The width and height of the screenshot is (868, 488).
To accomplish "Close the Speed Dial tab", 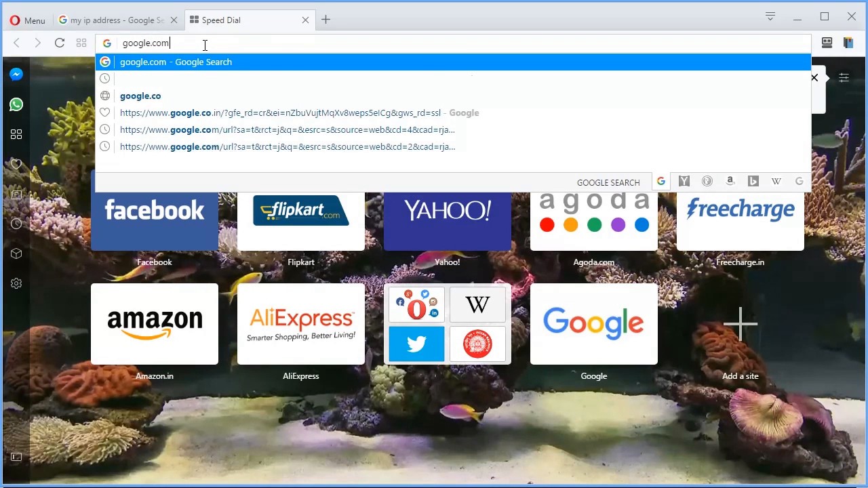I will [x=305, y=20].
